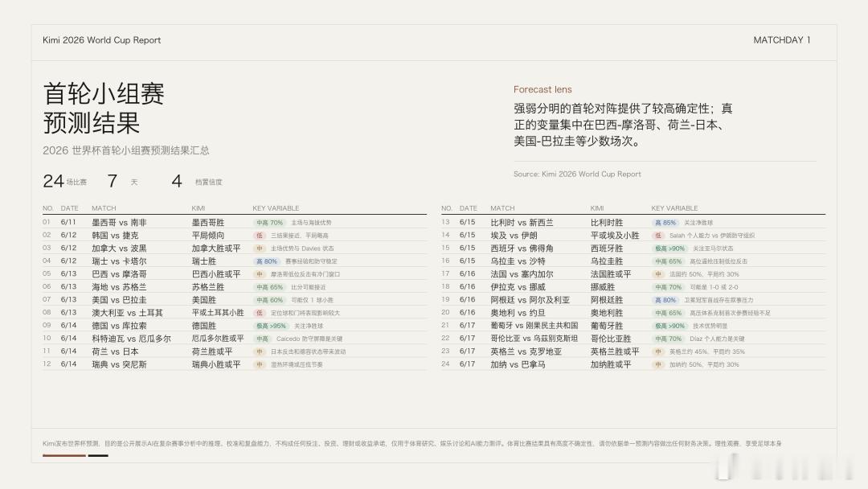Select match 瑞士 vs 卡塔尔
The height and width of the screenshot is (489, 868).
coord(119,261)
